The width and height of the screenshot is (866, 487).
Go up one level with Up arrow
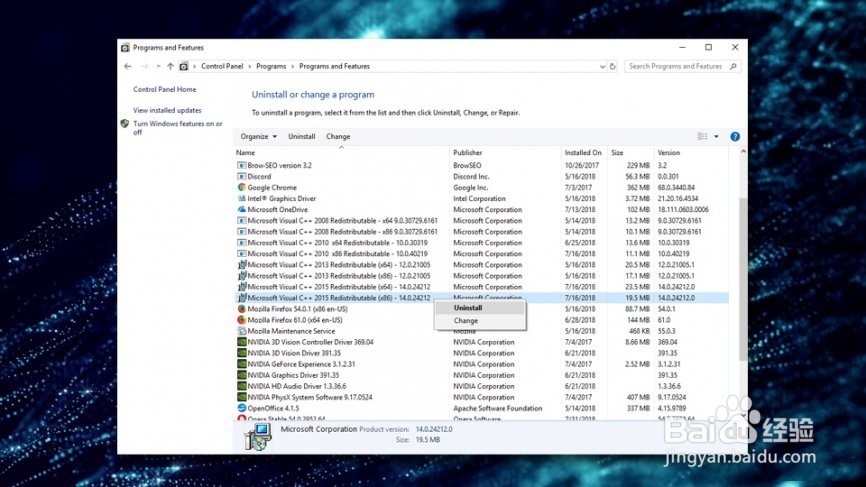[x=170, y=66]
